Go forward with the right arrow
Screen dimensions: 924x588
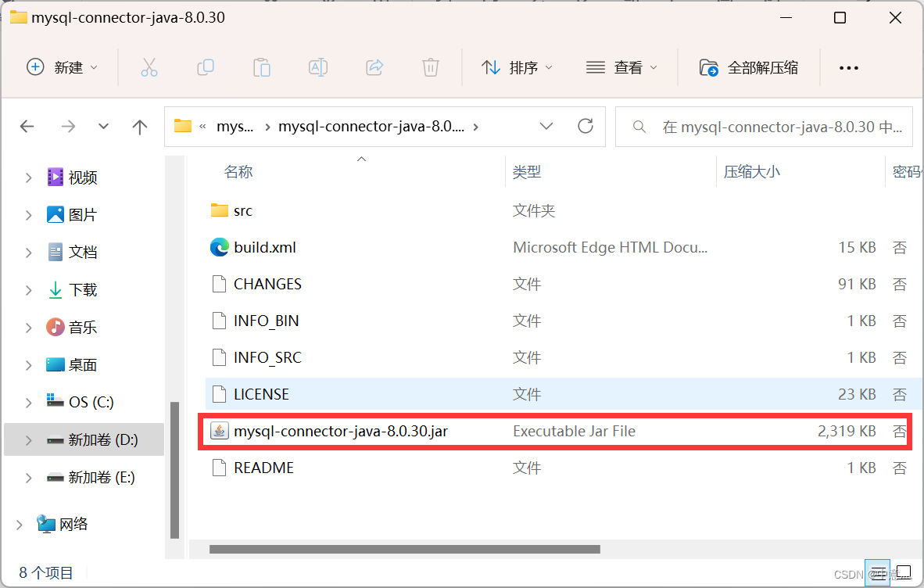pyautogui.click(x=68, y=126)
